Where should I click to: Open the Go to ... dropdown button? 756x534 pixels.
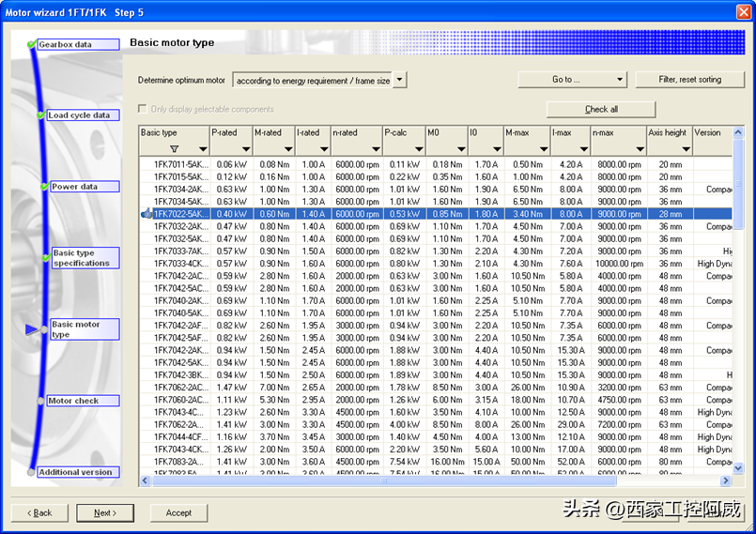(572, 80)
